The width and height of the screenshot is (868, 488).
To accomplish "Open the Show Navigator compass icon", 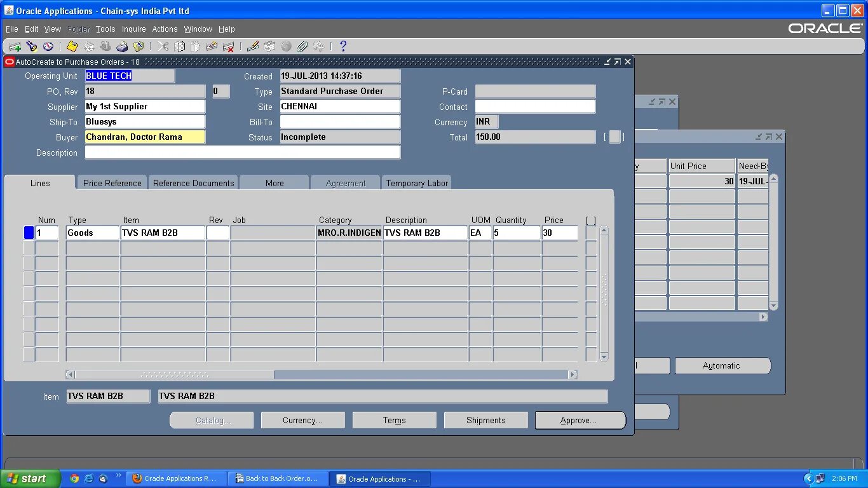I will 48,46.
